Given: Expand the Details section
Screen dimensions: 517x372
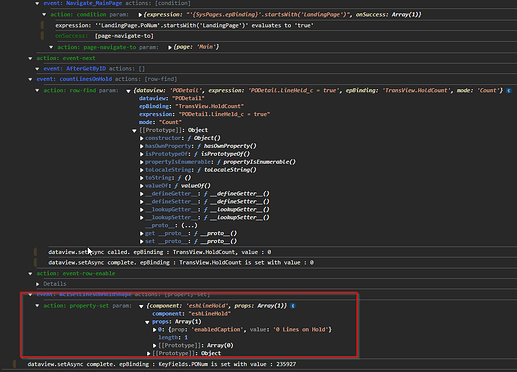Looking at the screenshot, I should [38, 284].
